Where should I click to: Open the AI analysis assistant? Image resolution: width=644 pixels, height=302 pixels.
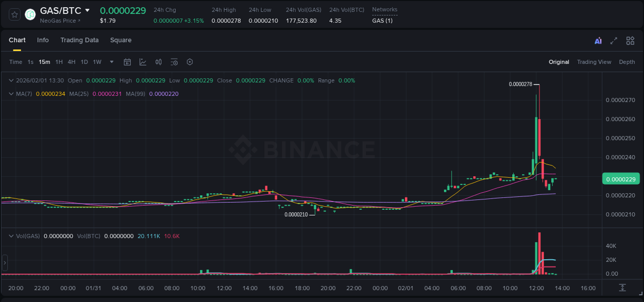pyautogui.click(x=598, y=40)
